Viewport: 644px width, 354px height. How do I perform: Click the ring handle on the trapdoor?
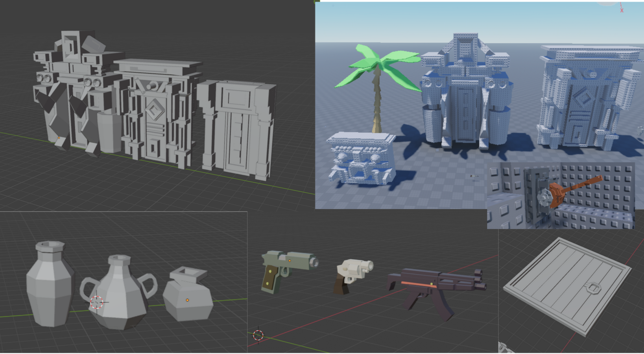click(x=593, y=288)
